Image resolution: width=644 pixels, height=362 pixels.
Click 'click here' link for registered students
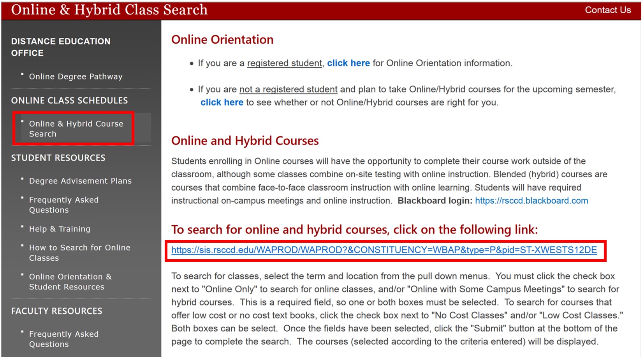[348, 63]
